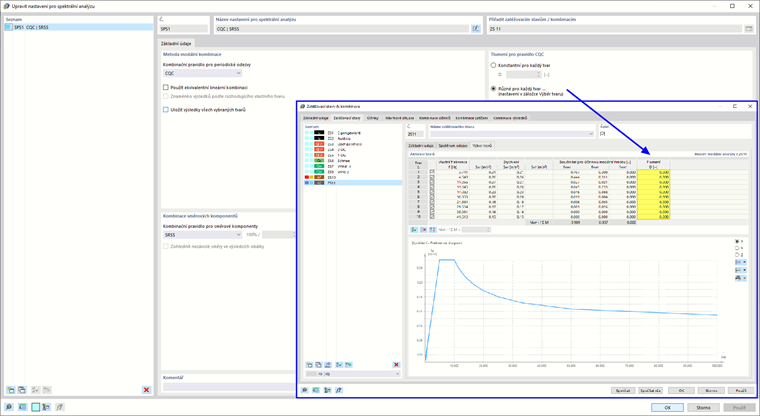Switch to outer window Základní údaje tab

click(x=176, y=43)
